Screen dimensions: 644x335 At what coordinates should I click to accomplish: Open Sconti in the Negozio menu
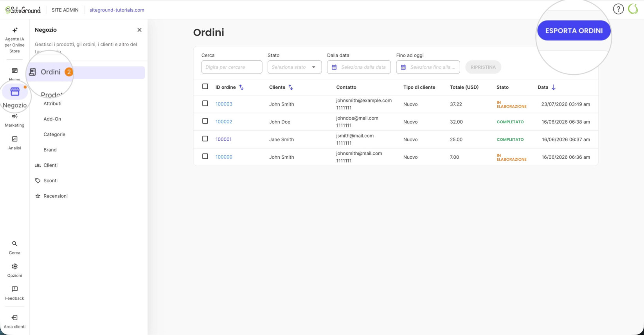click(x=46, y=181)
